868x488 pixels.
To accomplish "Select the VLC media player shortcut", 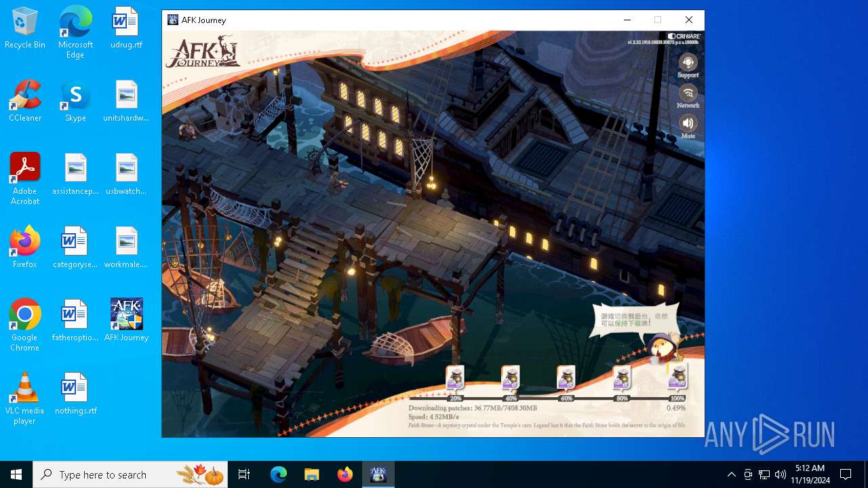I will click(25, 399).
